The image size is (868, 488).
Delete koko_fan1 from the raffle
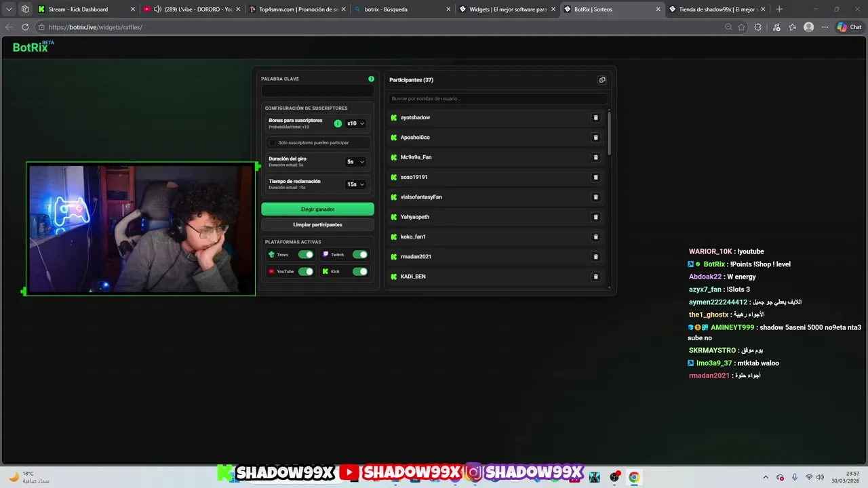[x=596, y=237]
